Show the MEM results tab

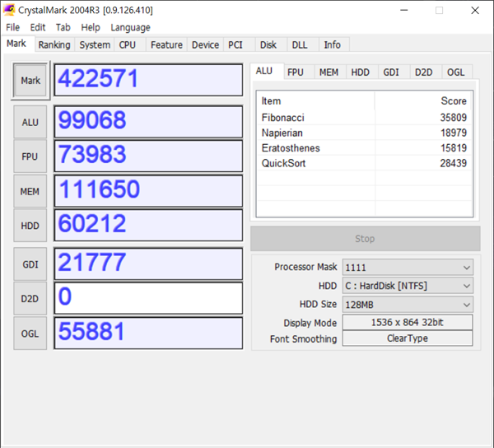click(329, 72)
